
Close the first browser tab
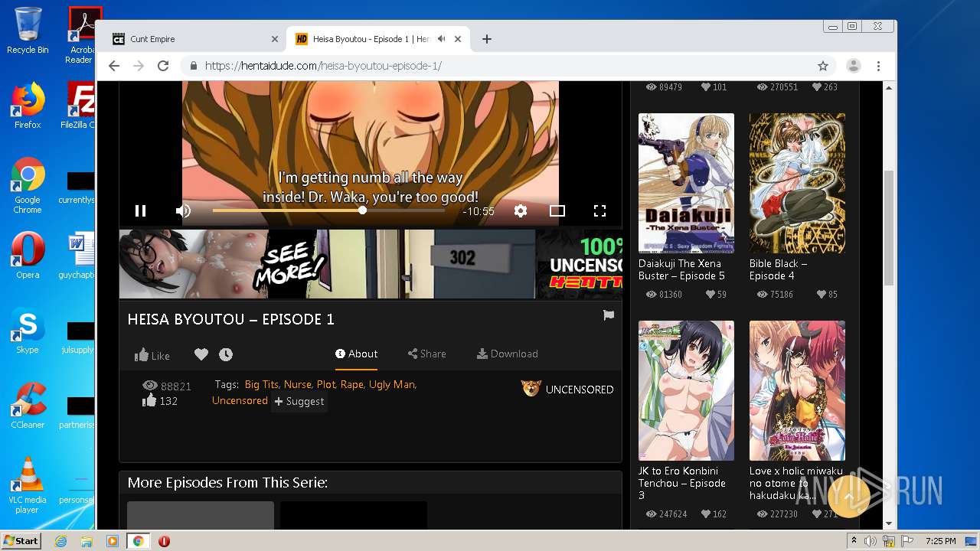(275, 39)
